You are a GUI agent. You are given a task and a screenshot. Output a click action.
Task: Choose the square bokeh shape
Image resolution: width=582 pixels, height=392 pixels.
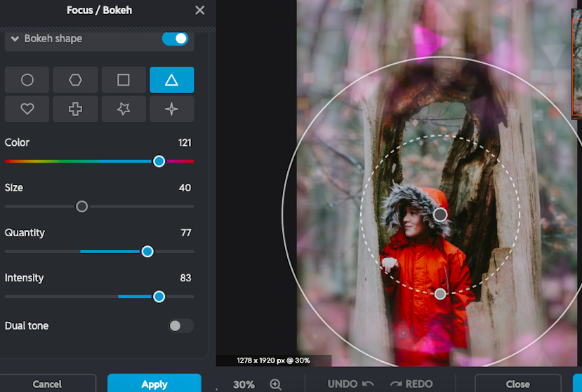(x=124, y=80)
